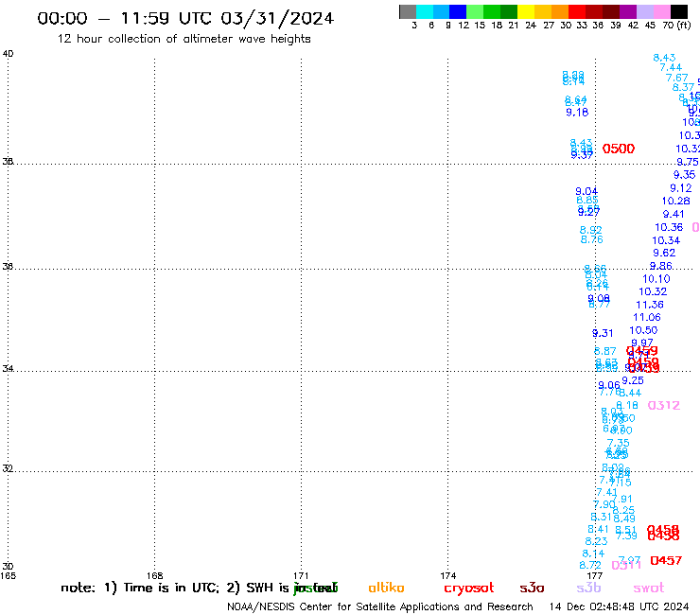700x615 pixels.
Task: Click the wave height value '11.36'
Action: 650,305
